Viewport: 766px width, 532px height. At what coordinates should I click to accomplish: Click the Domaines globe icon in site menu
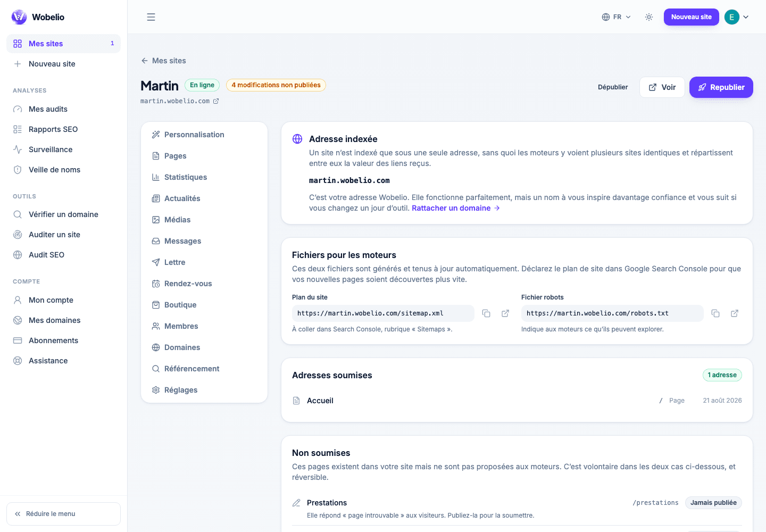tap(156, 347)
